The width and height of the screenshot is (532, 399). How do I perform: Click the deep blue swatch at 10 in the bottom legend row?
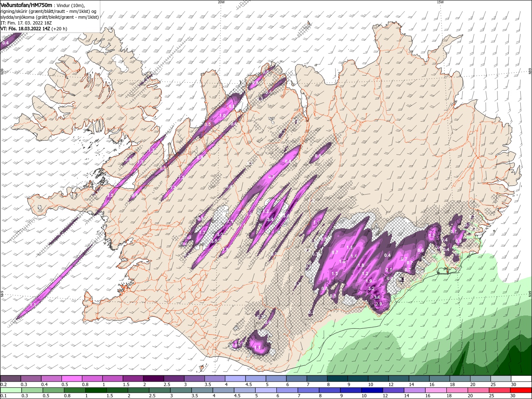coord(372,390)
